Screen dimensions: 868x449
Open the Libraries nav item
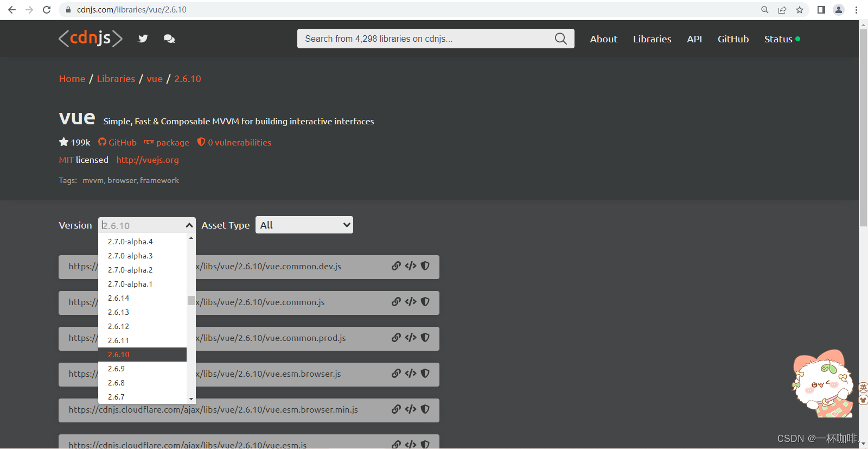click(x=652, y=39)
